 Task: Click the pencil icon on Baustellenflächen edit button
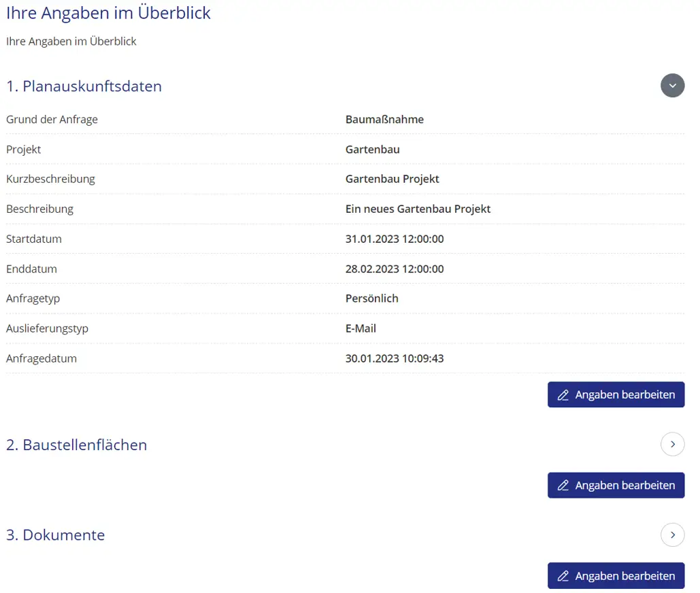[563, 485]
